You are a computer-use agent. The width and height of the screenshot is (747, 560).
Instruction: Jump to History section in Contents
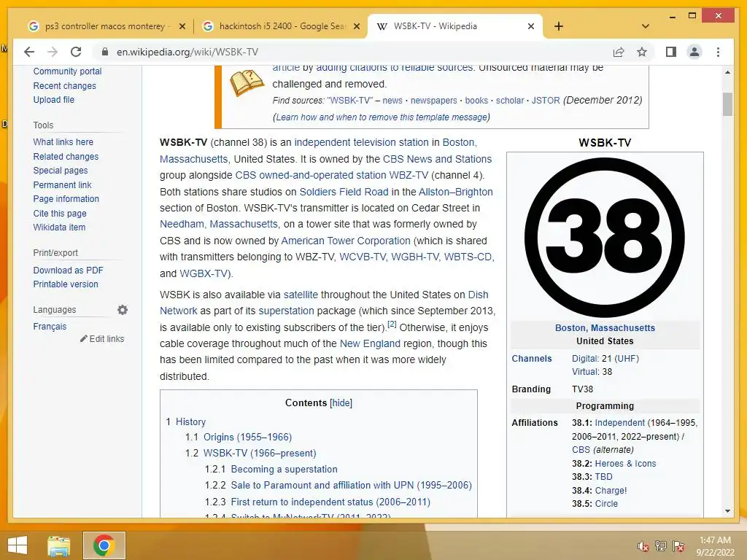pos(190,422)
